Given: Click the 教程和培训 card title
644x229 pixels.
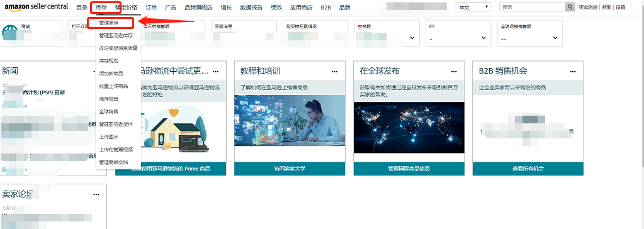Looking at the screenshot, I should coord(261,71).
